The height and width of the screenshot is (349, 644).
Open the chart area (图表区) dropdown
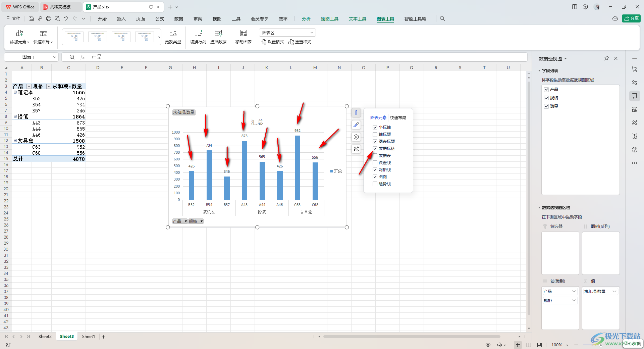click(x=312, y=33)
